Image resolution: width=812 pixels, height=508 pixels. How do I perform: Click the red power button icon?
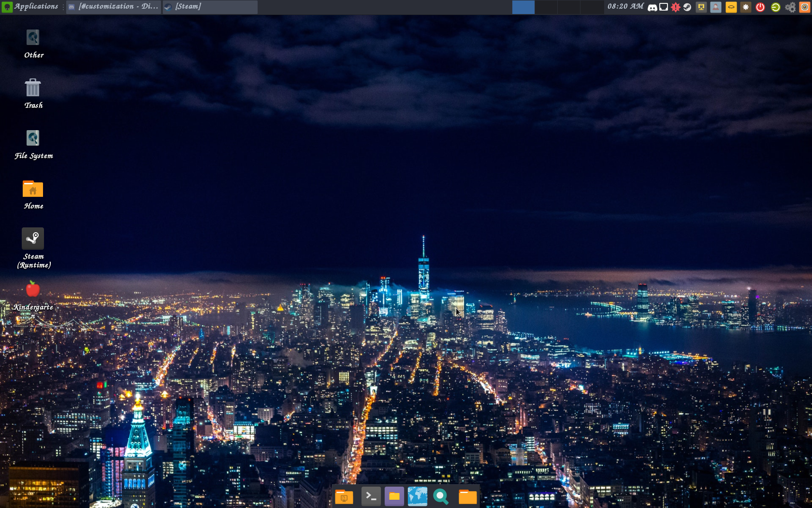click(760, 7)
